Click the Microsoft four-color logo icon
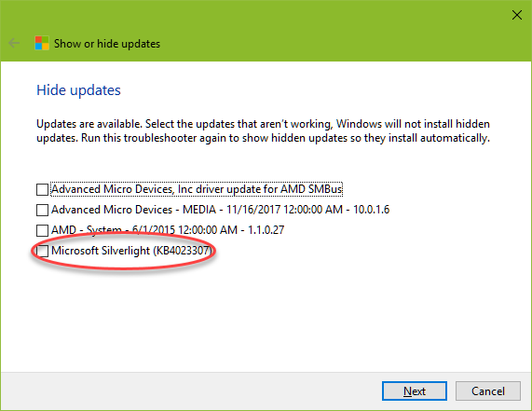The width and height of the screenshot is (532, 411). click(x=42, y=44)
